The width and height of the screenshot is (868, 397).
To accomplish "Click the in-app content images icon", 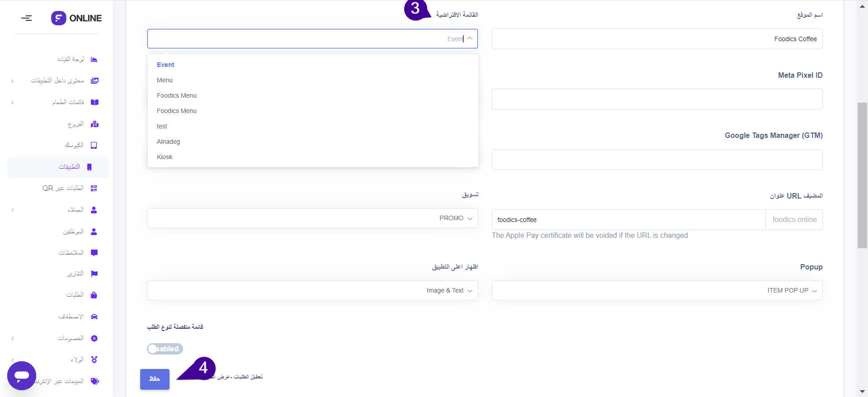I will pos(94,80).
